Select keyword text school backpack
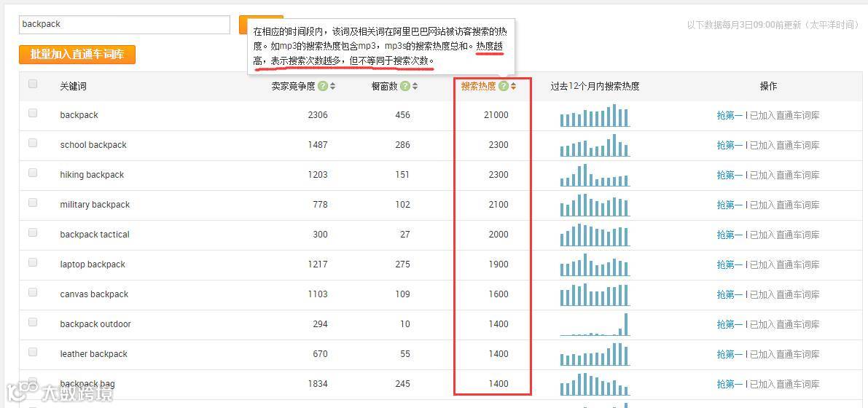The width and height of the screenshot is (868, 408). click(93, 145)
